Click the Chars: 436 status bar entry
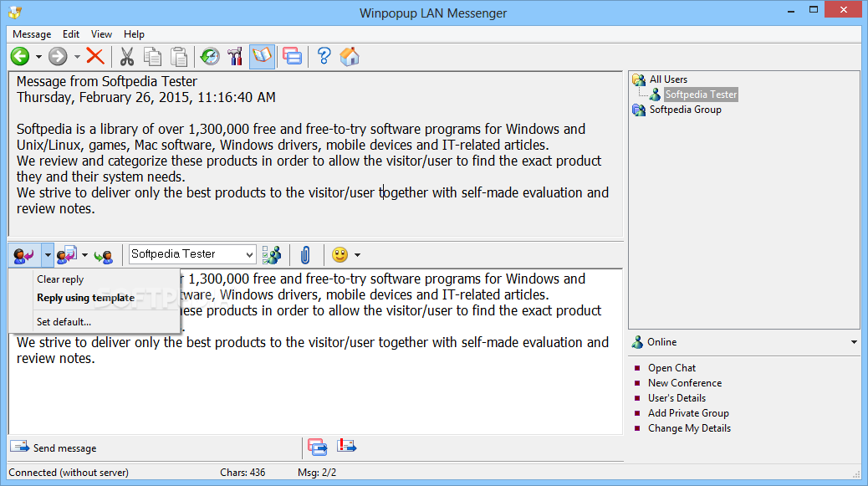Image resolution: width=868 pixels, height=486 pixels. [243, 473]
